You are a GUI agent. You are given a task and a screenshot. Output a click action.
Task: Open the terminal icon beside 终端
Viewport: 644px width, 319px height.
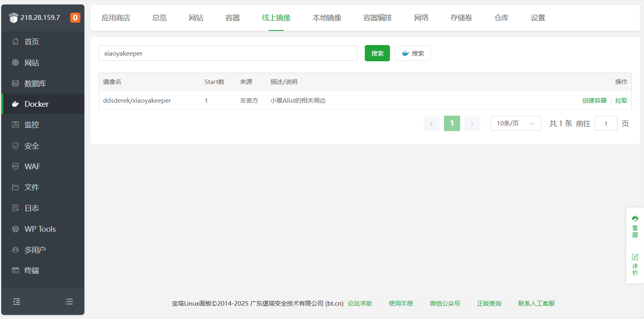(15, 270)
